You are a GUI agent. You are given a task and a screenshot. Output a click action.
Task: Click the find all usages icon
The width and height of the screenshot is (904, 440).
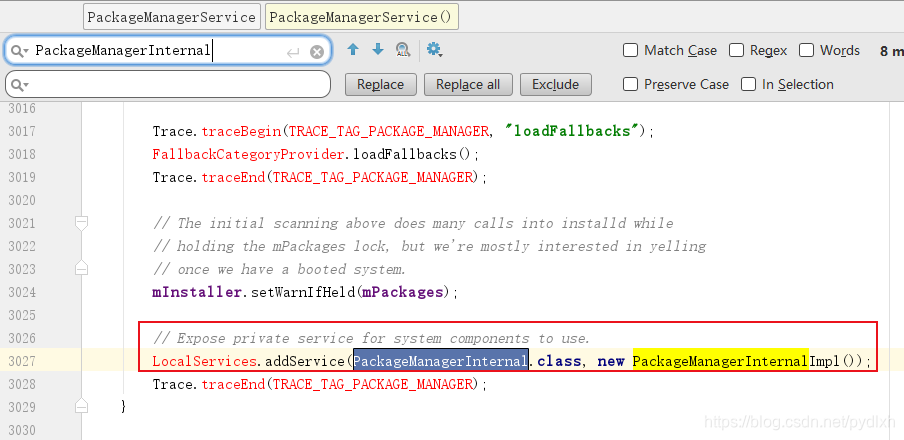pos(402,50)
